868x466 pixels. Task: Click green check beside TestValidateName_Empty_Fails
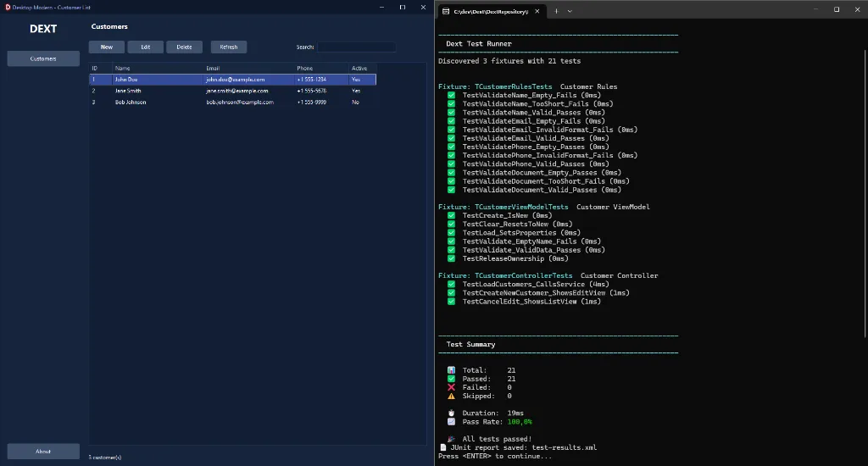tap(451, 95)
